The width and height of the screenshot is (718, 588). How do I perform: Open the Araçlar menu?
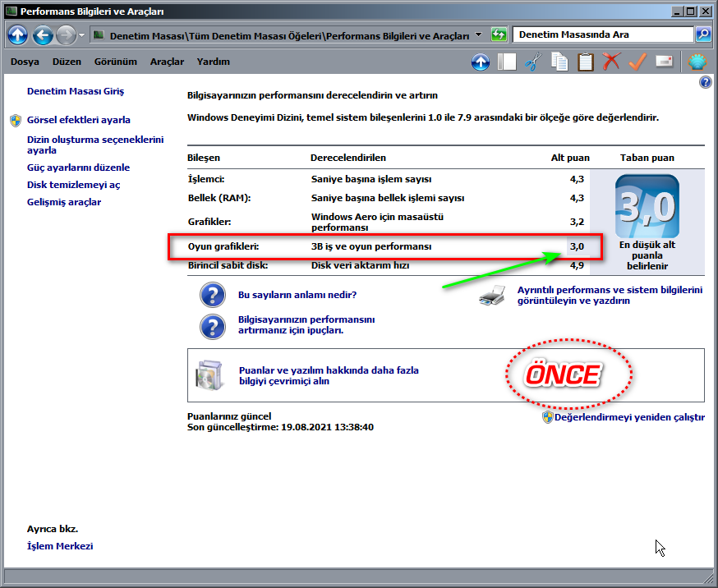[167, 62]
